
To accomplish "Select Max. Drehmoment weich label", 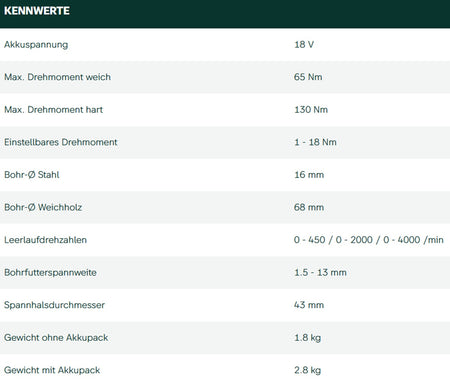I will (57, 77).
